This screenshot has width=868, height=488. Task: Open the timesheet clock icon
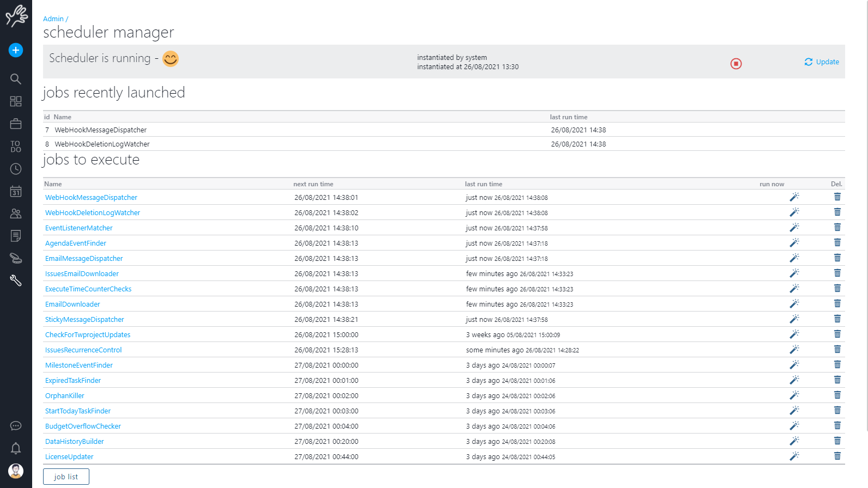(16, 169)
